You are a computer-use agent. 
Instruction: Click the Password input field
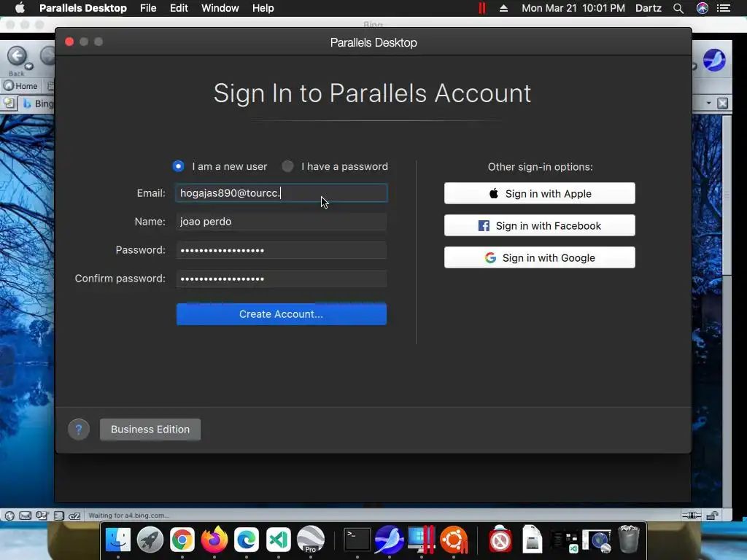(281, 250)
